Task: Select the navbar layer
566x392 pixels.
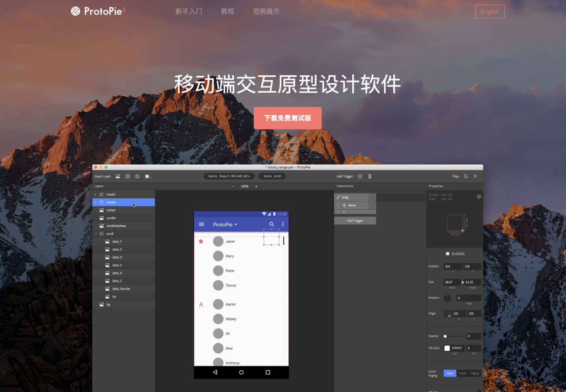Action: [124, 210]
